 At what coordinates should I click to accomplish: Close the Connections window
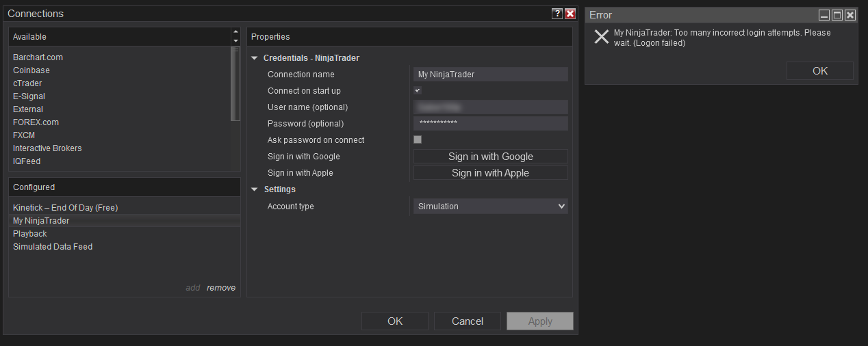click(570, 14)
